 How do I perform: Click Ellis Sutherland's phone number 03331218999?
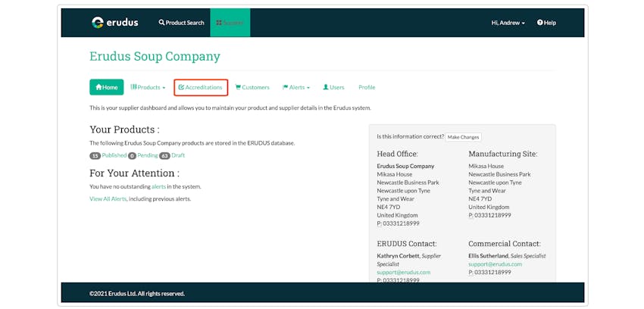click(x=492, y=273)
